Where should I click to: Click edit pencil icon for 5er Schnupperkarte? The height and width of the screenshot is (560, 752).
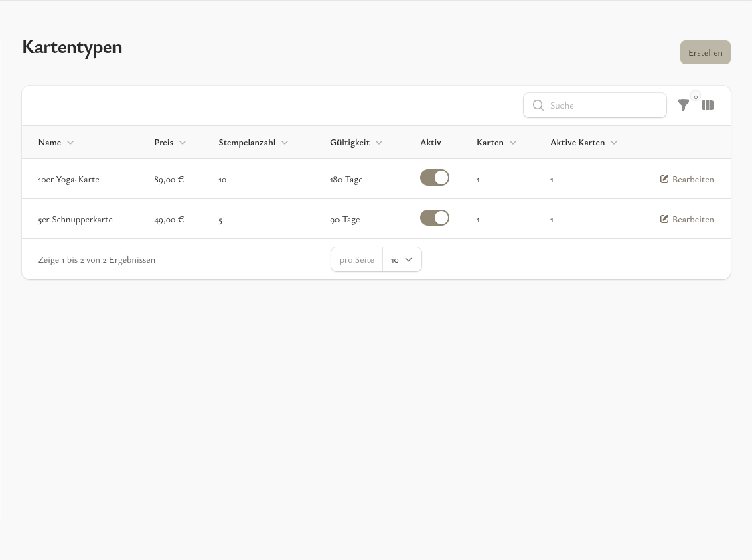tap(664, 219)
